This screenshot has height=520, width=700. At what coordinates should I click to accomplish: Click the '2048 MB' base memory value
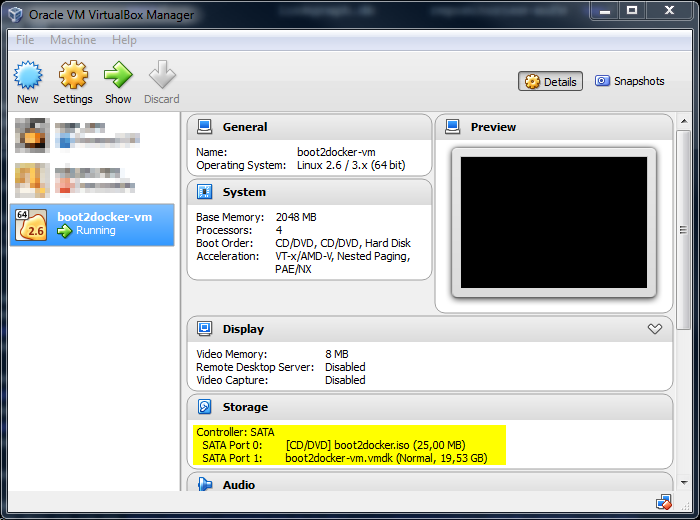click(296, 217)
